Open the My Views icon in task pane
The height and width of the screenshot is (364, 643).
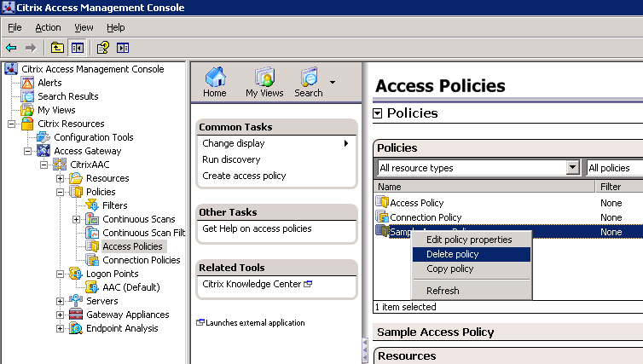point(264,77)
